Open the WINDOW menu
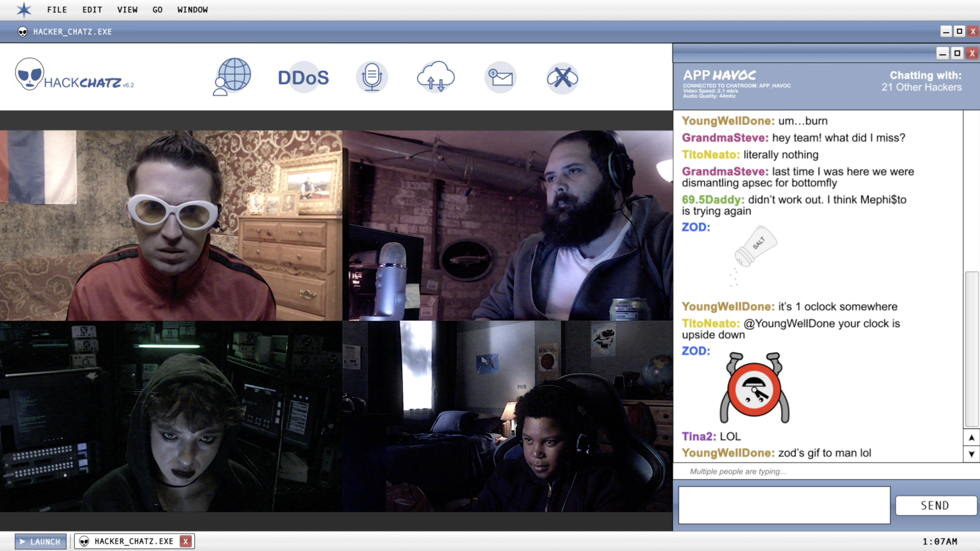 (192, 10)
